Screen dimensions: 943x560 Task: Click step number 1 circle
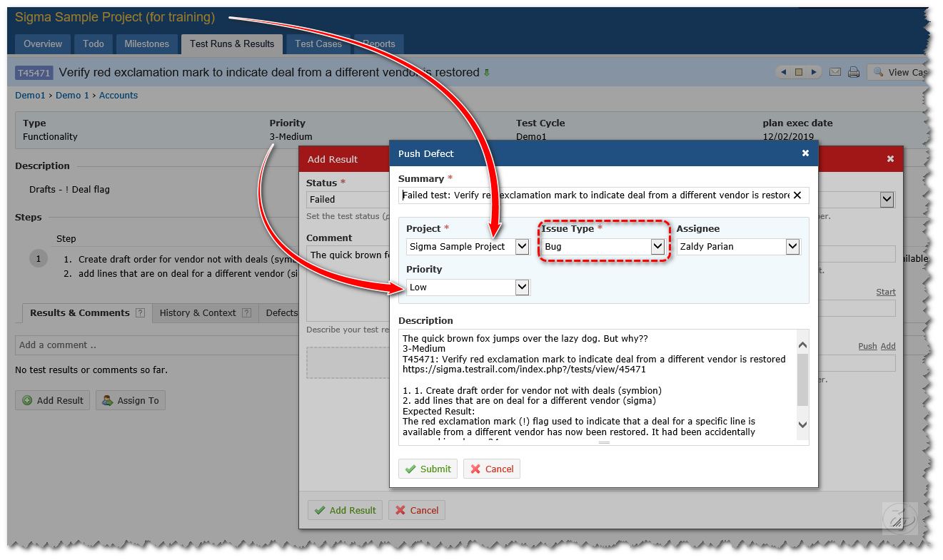39,259
